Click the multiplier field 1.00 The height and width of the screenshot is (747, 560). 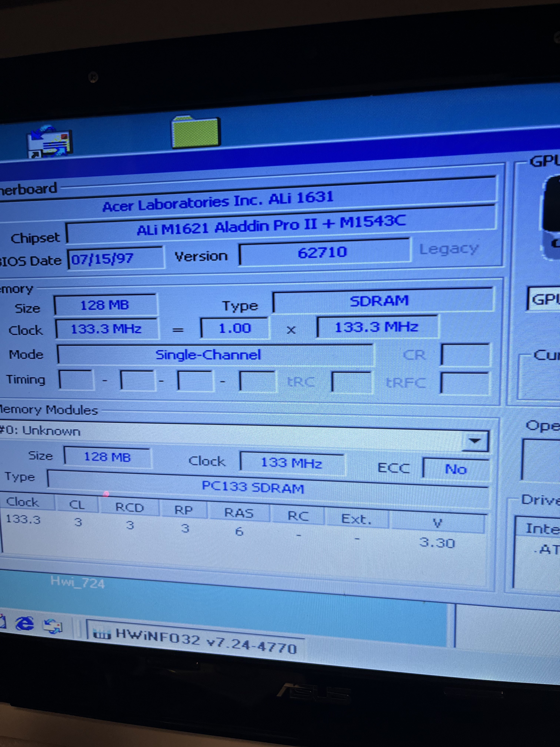[x=235, y=328]
